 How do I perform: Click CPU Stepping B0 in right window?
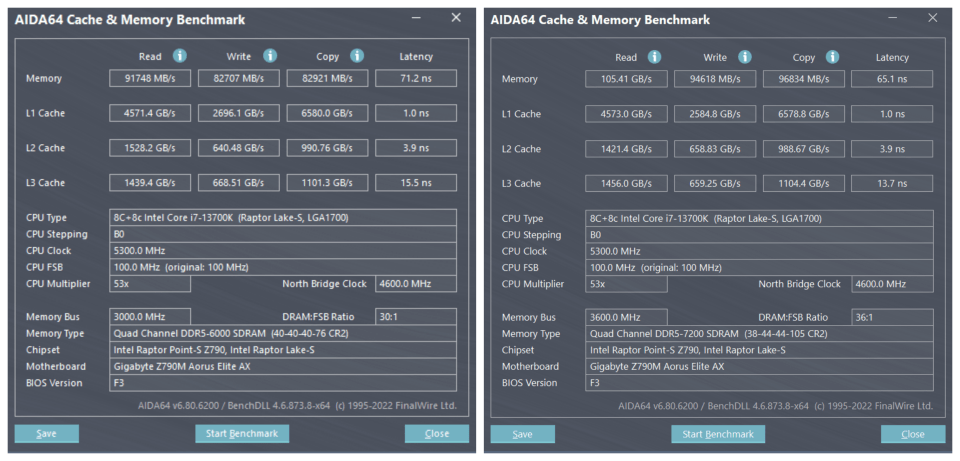pos(759,234)
